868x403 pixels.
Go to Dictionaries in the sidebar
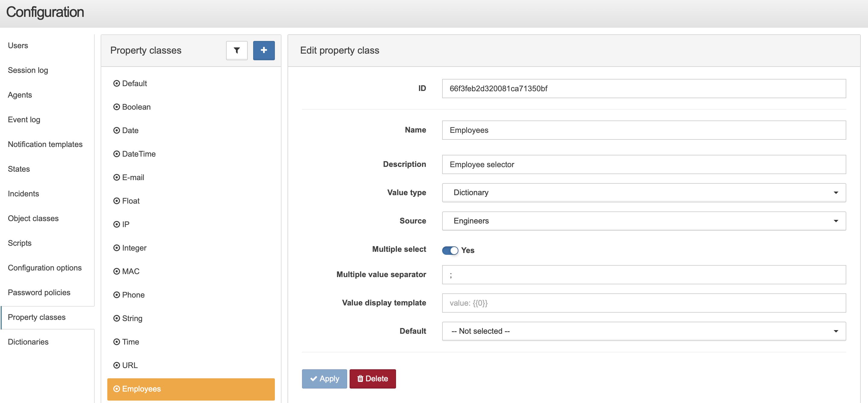[28, 342]
